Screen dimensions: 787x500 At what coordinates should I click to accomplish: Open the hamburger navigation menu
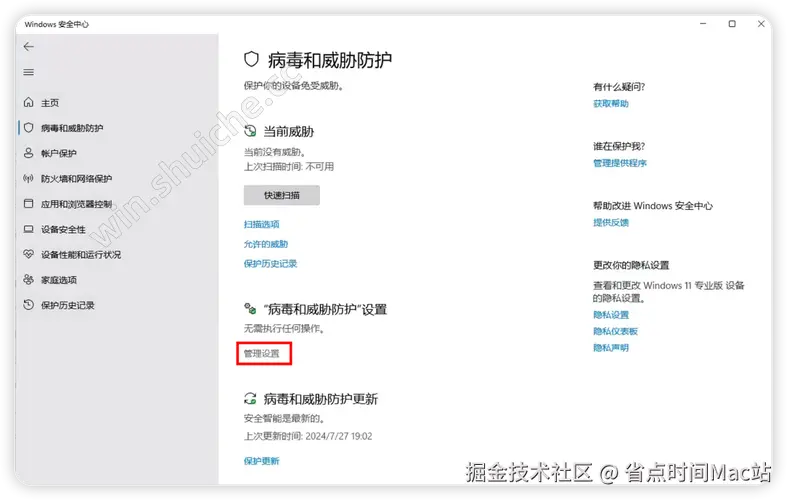29,72
